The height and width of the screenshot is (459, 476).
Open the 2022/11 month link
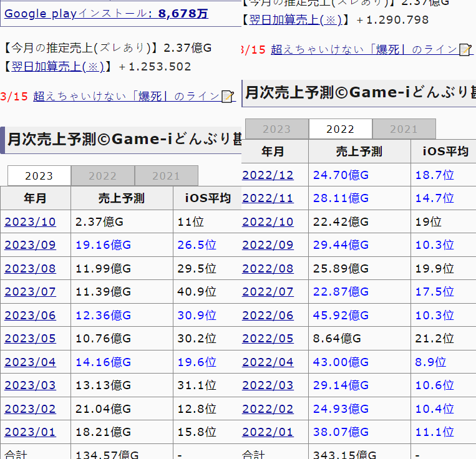point(268,198)
